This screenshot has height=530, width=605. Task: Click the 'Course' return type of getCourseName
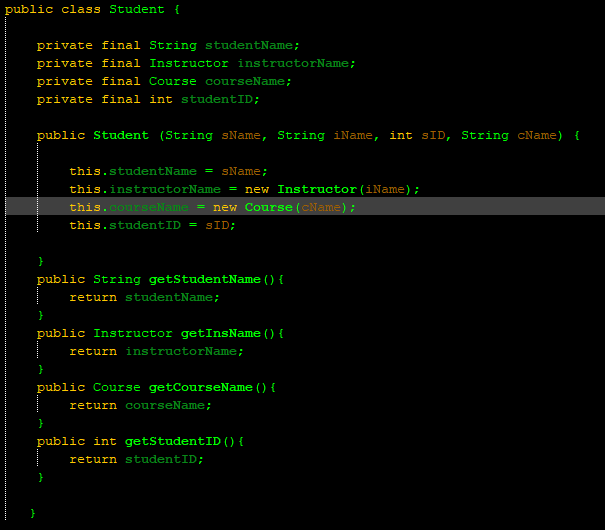pos(117,387)
